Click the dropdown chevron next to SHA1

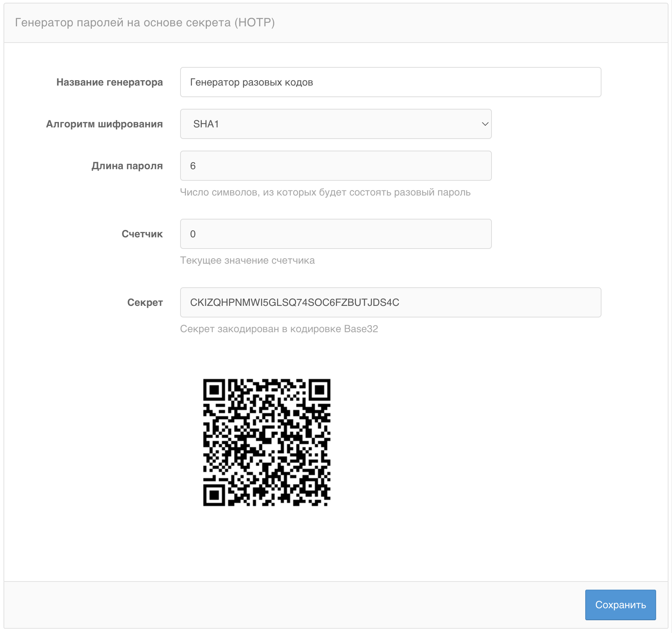485,124
